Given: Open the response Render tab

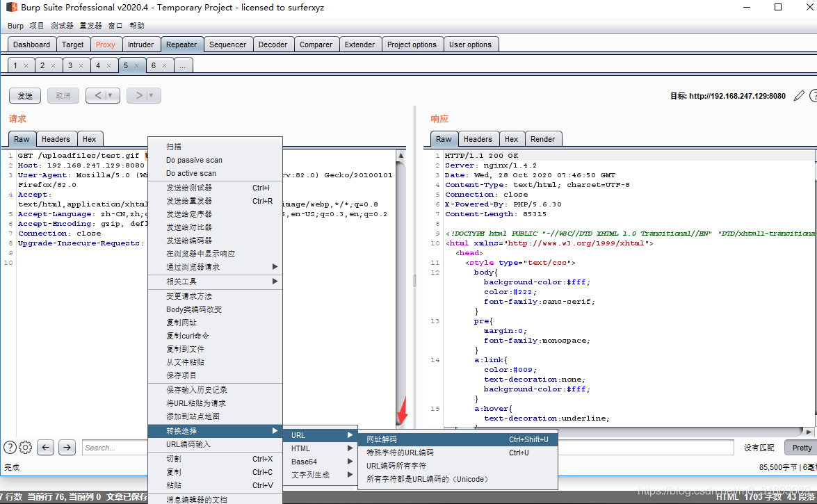Looking at the screenshot, I should pyautogui.click(x=542, y=139).
